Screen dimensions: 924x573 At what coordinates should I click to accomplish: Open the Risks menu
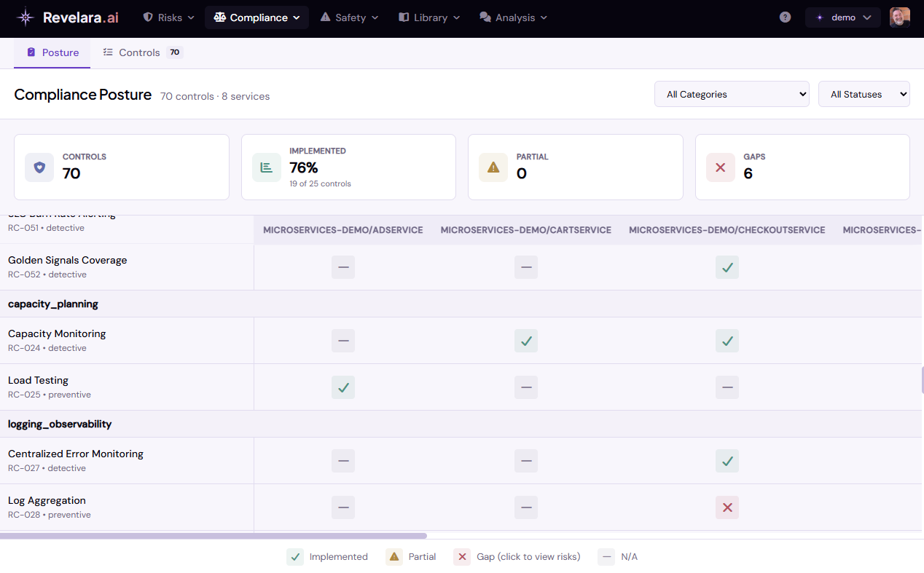pyautogui.click(x=169, y=17)
